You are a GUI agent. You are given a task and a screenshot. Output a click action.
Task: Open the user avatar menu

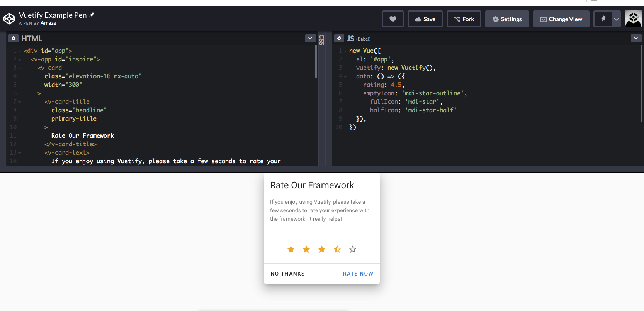click(x=633, y=19)
